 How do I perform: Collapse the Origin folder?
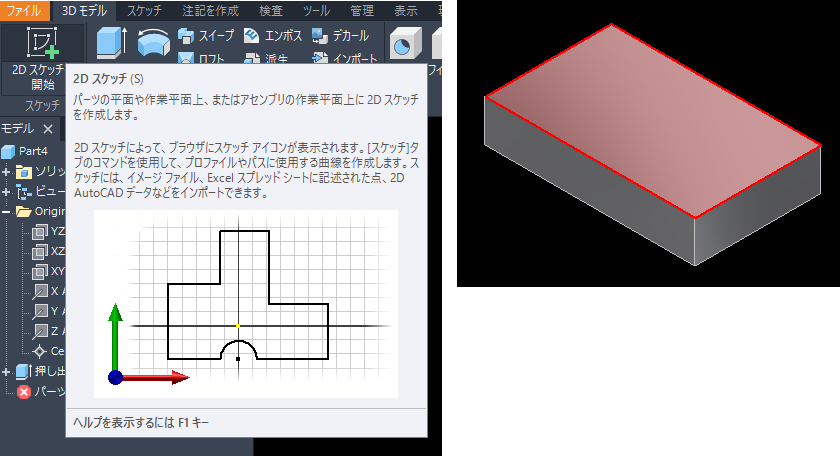tap(6, 212)
